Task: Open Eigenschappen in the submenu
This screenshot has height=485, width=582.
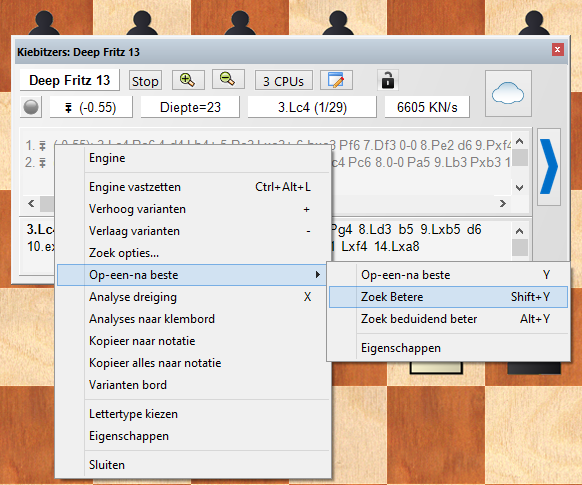Action: (x=448, y=348)
